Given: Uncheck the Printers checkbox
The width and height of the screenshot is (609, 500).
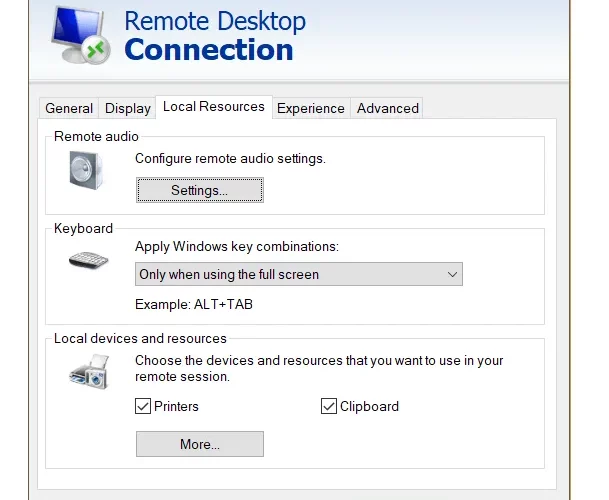Looking at the screenshot, I should click(143, 406).
